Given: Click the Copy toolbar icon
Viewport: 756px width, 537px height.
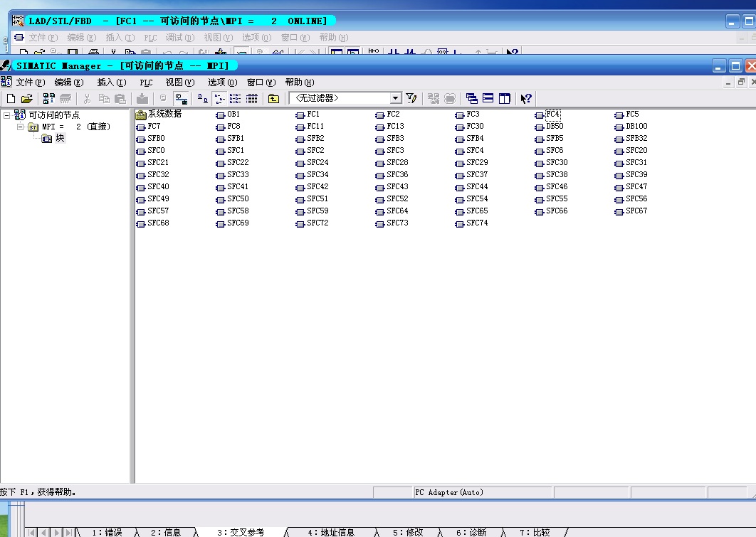Looking at the screenshot, I should (x=104, y=99).
